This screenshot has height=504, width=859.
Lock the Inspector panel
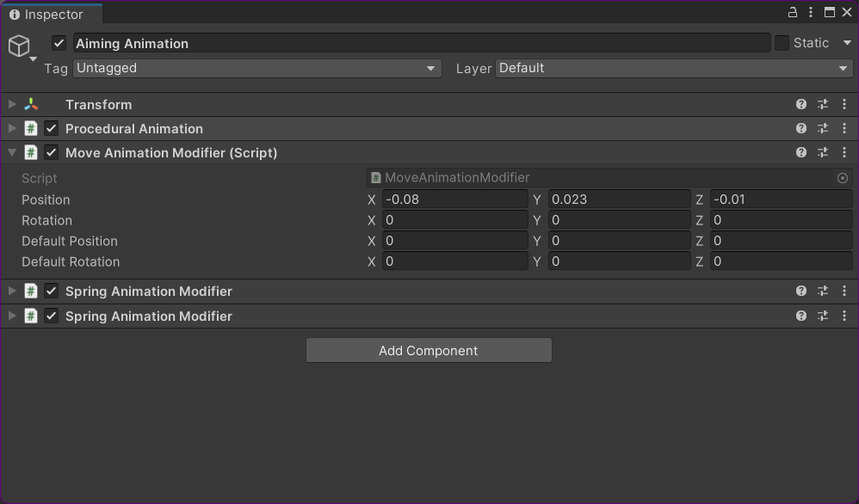793,12
